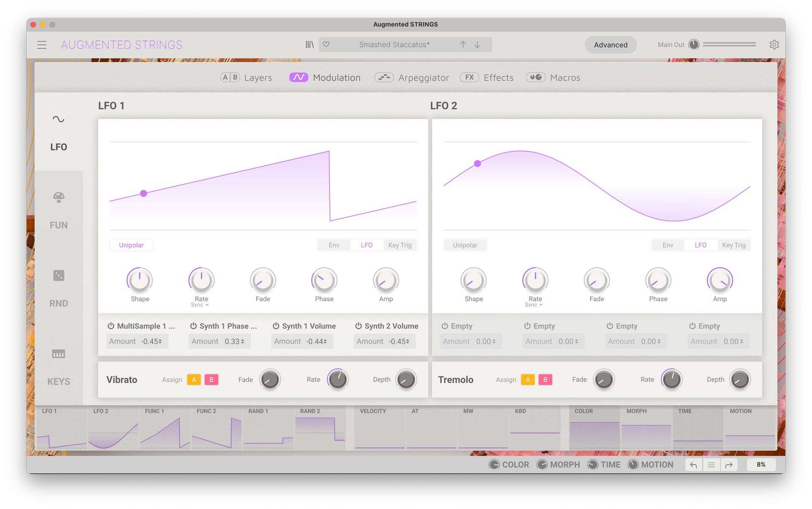This screenshot has width=812, height=509.
Task: Toggle the Synth 1 Volume modulation power
Action: [x=276, y=326]
